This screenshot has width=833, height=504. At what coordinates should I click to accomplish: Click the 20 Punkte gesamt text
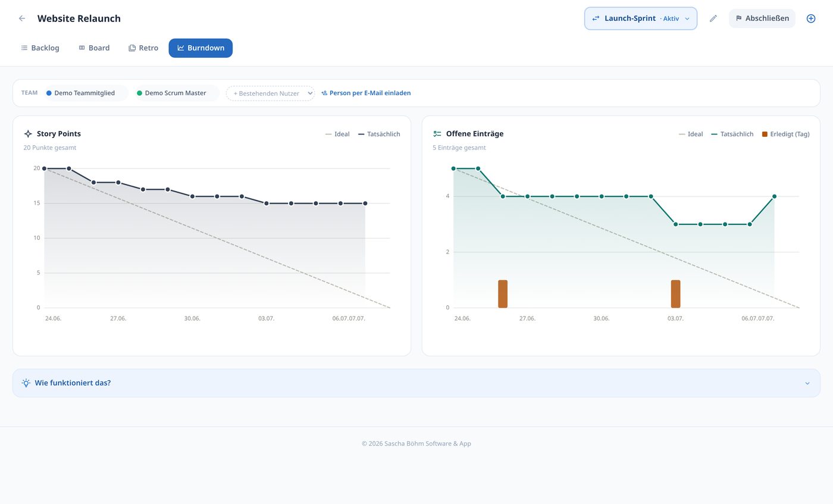coord(50,148)
